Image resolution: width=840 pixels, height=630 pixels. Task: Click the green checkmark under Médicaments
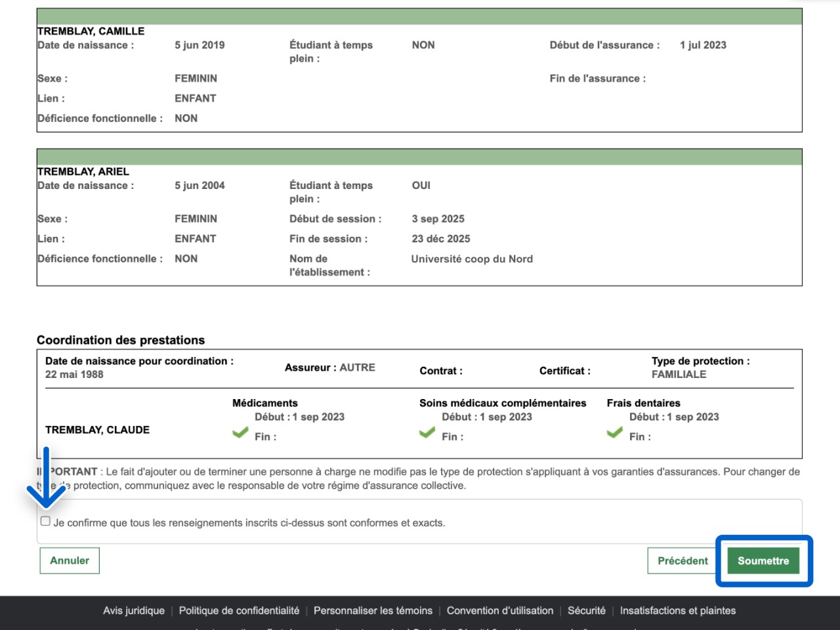(240, 432)
